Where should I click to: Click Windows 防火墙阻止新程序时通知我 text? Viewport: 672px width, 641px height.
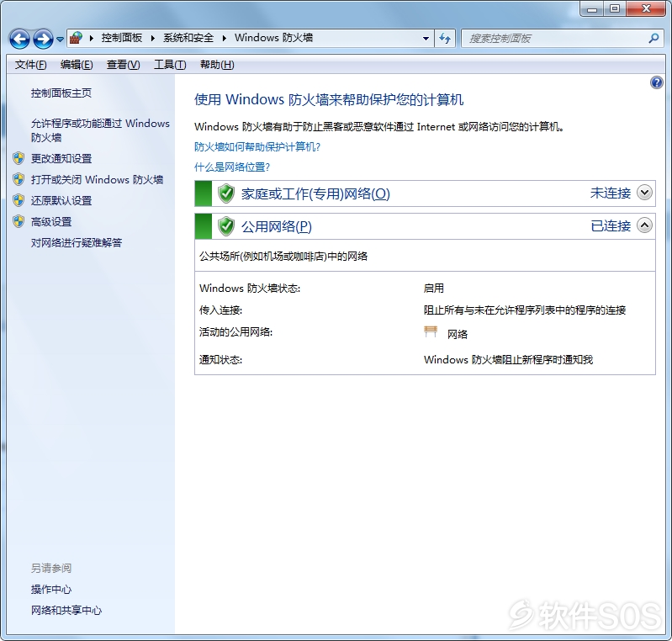pyautogui.click(x=508, y=360)
